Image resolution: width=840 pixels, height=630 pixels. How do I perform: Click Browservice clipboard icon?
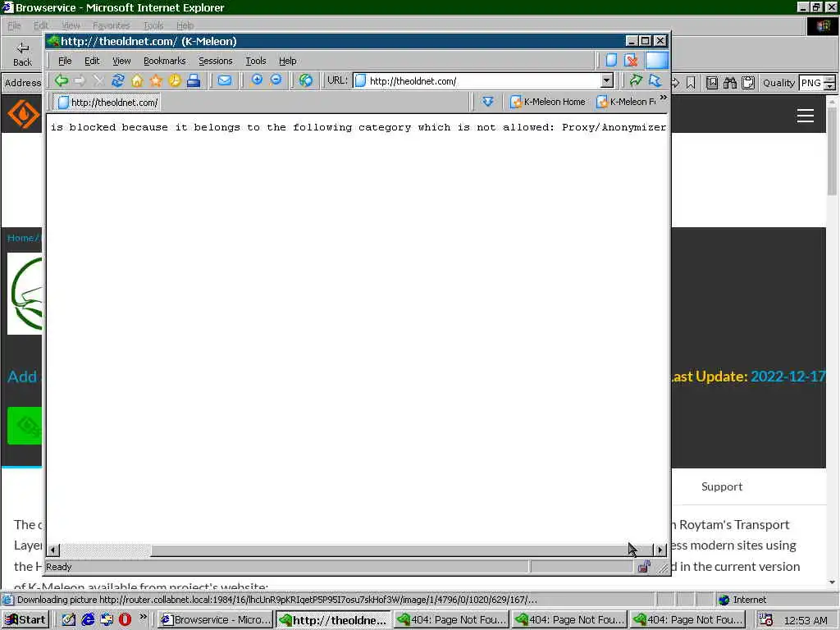pyautogui.click(x=748, y=83)
